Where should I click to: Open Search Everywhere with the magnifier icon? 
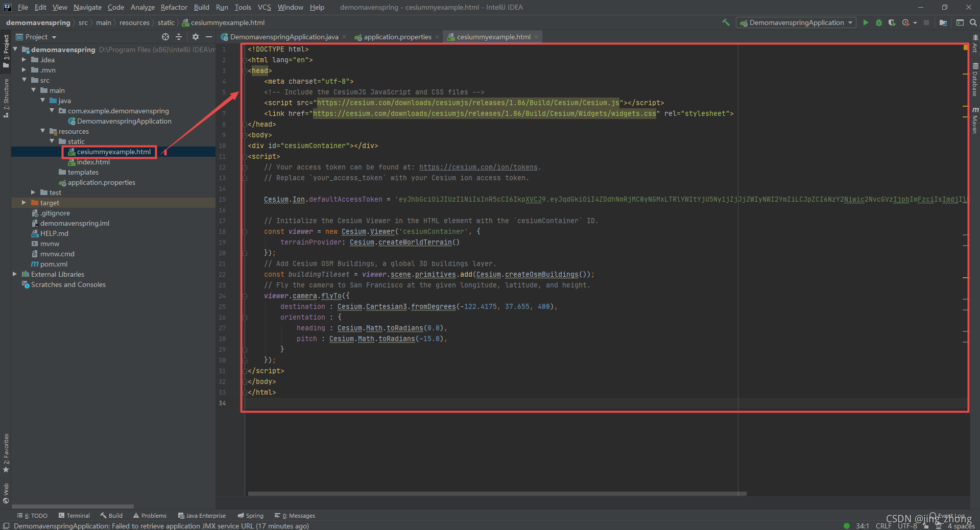973,22
